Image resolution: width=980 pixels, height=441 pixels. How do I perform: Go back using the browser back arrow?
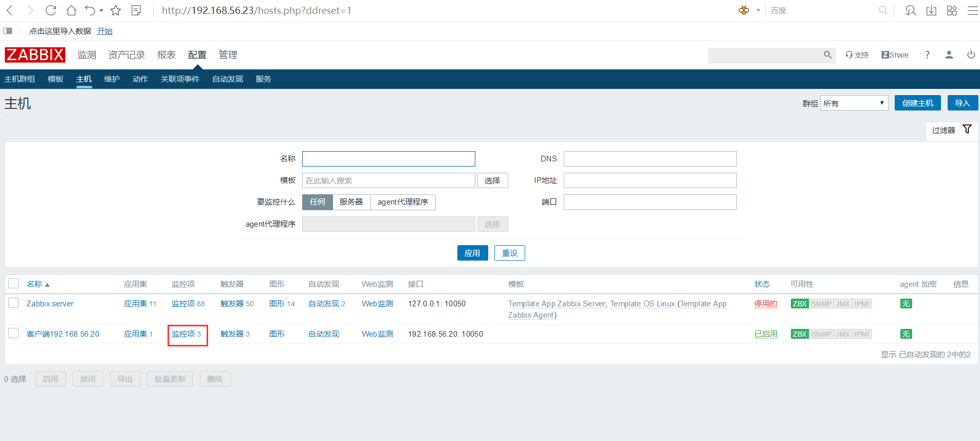pos(10,10)
